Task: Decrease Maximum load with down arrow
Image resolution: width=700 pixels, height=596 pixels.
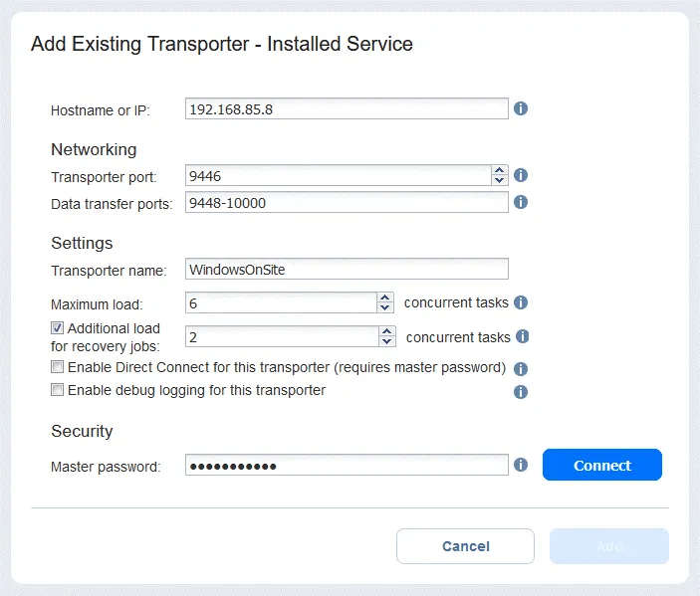Action: pyautogui.click(x=385, y=307)
